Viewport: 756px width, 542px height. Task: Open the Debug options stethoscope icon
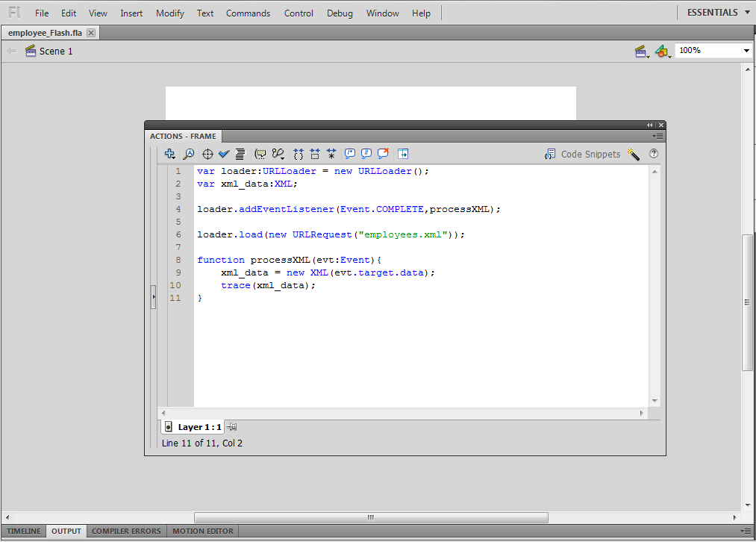(x=278, y=154)
